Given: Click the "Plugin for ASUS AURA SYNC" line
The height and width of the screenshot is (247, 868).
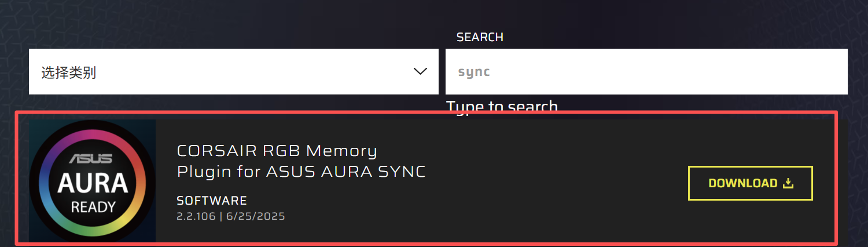Looking at the screenshot, I should [x=301, y=172].
